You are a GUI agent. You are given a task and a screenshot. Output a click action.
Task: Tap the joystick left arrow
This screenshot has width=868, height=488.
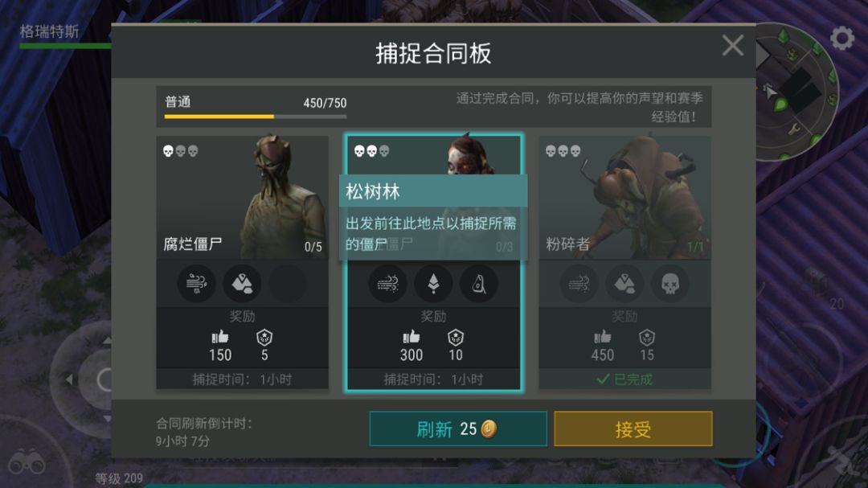click(69, 380)
